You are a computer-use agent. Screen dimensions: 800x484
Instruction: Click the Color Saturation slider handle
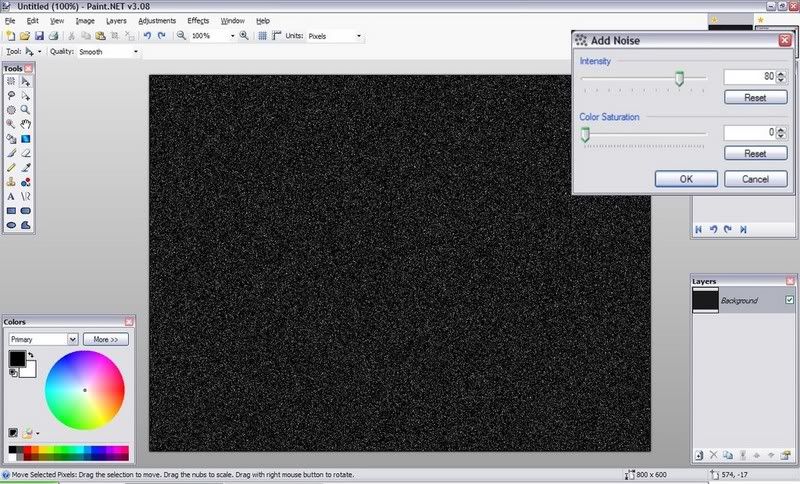585,134
